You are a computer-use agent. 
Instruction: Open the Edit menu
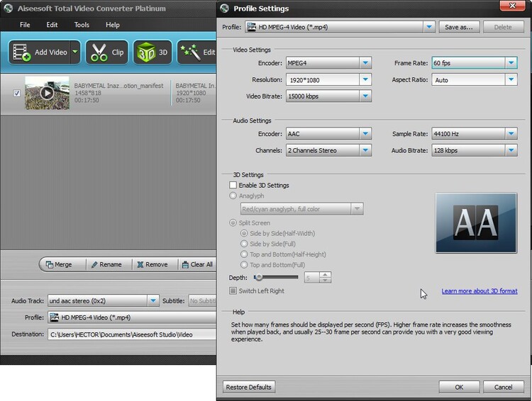pos(52,25)
